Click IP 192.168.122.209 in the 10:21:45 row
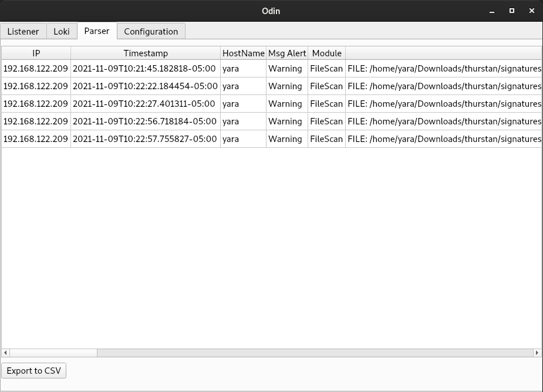543x392 pixels. pos(36,69)
